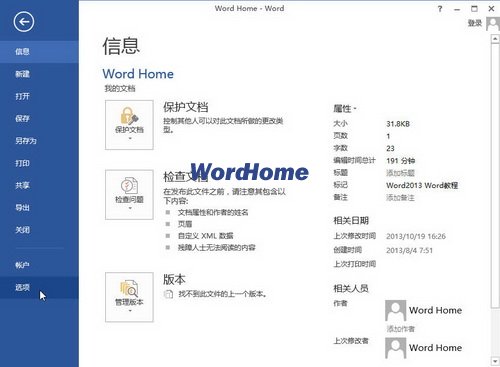
Task: Click the 保护文档 heading text
Action: click(x=186, y=107)
